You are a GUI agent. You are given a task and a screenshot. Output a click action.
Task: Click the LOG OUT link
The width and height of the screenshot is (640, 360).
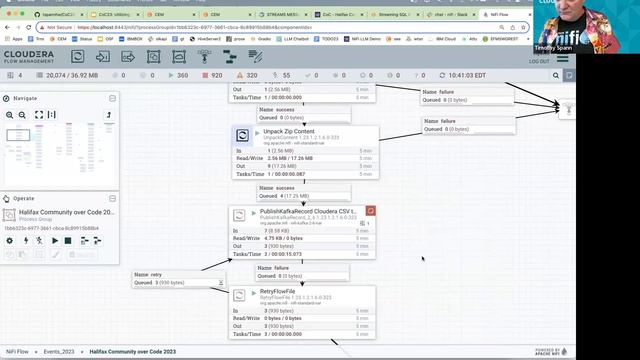(539, 61)
